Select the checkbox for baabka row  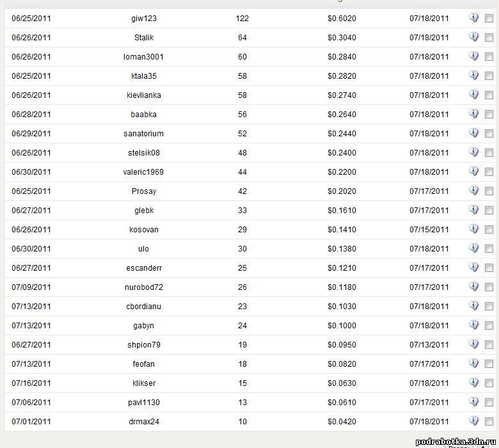[489, 115]
